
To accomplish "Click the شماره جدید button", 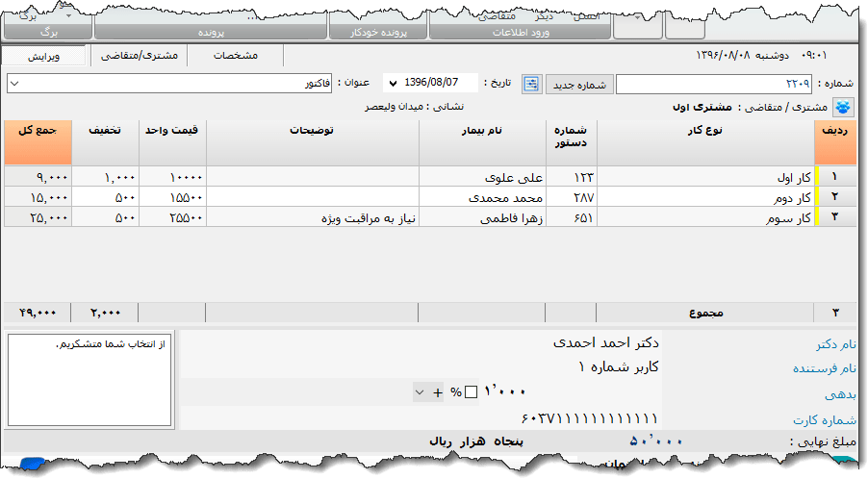I will click(579, 85).
